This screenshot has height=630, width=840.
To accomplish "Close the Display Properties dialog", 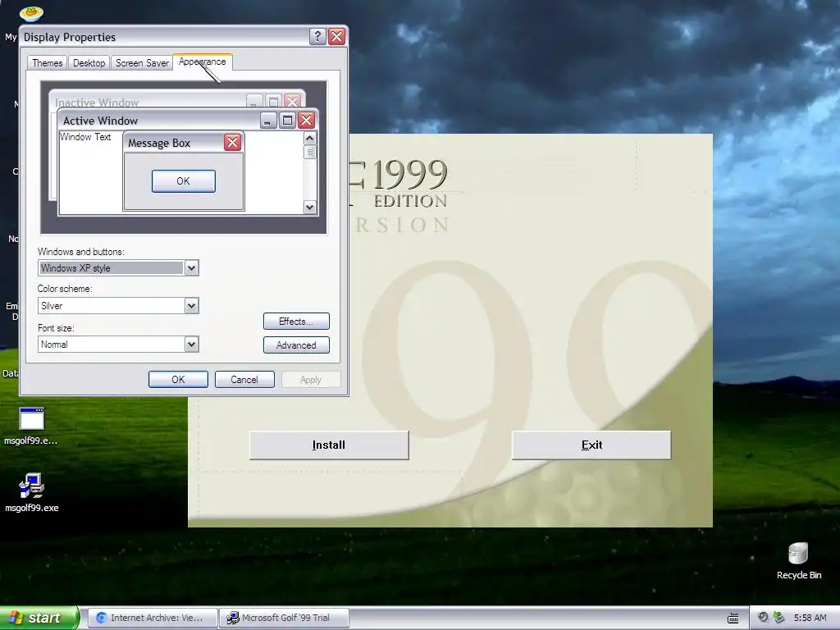I will [336, 36].
